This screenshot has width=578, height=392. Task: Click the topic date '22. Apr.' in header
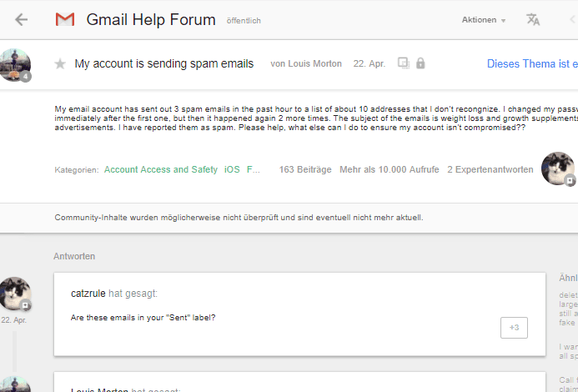(x=369, y=63)
